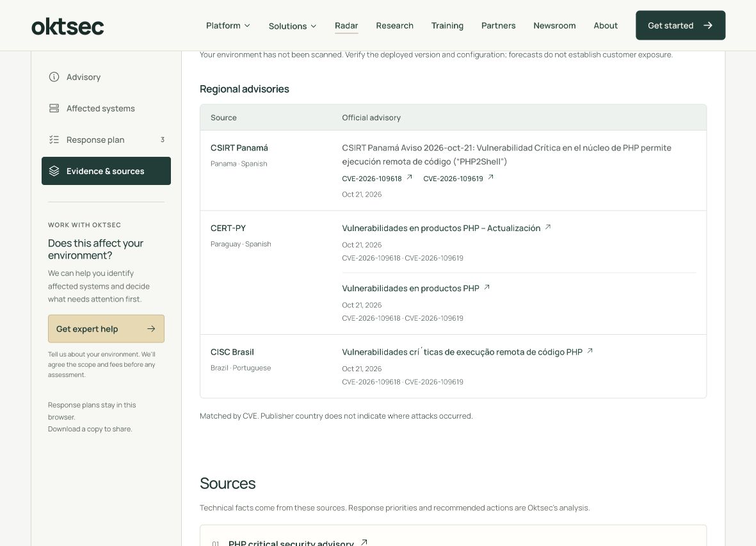The image size is (756, 546).
Task: Open the Newsroom nav link
Action: [x=554, y=26]
